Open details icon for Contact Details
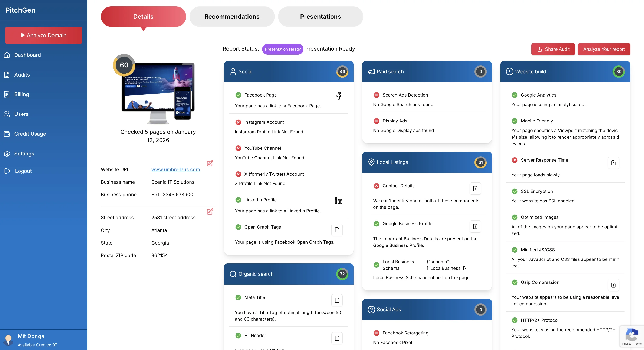This screenshot has height=350, width=644. 475,188
